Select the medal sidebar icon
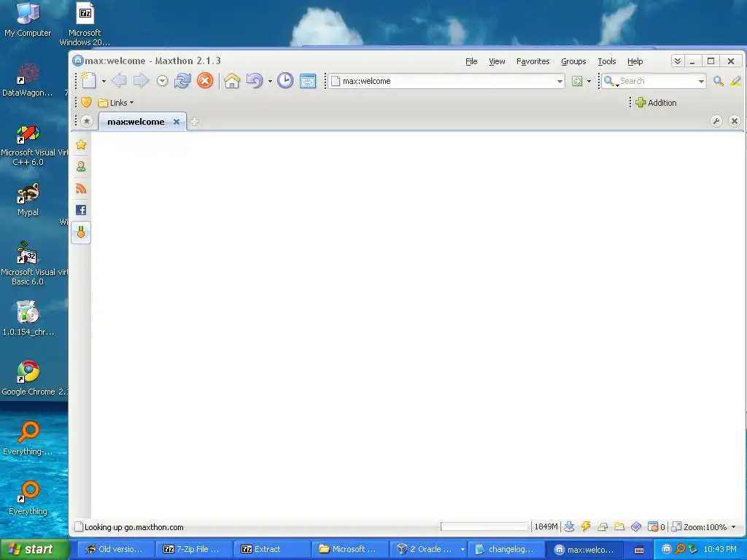 click(x=81, y=233)
